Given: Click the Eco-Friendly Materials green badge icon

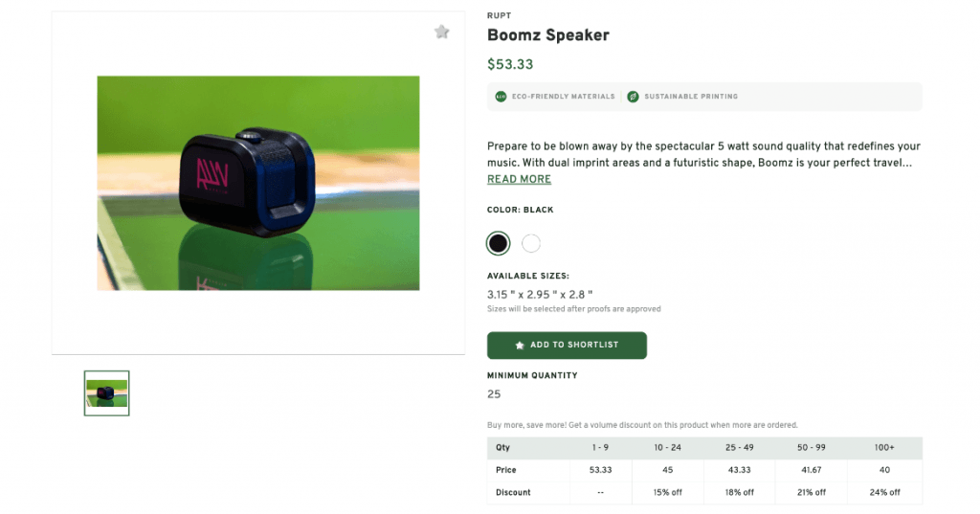Looking at the screenshot, I should (501, 97).
